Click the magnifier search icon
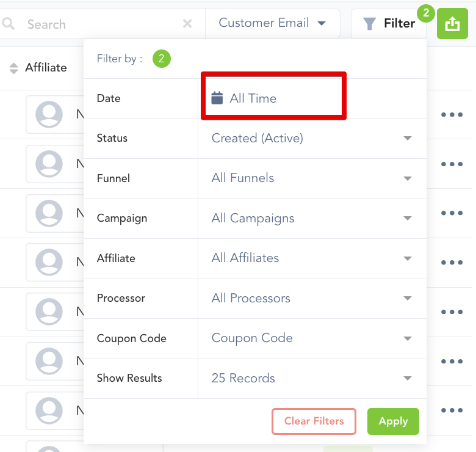This screenshot has height=452, width=476. click(x=9, y=24)
